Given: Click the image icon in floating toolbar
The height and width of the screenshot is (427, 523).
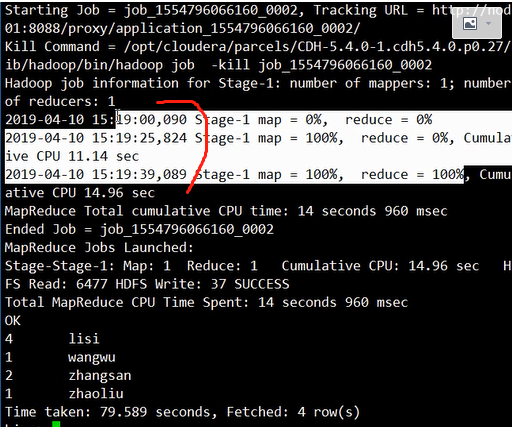Looking at the screenshot, I should click(470, 24).
